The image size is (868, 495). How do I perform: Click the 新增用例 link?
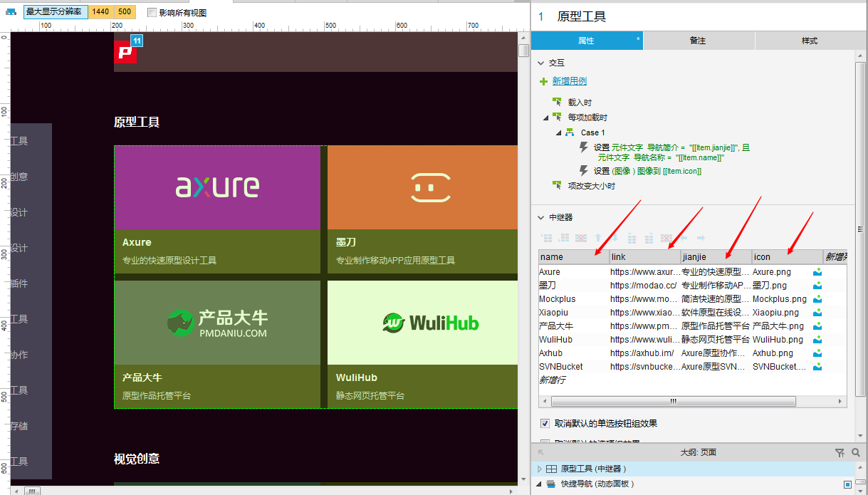tap(570, 81)
